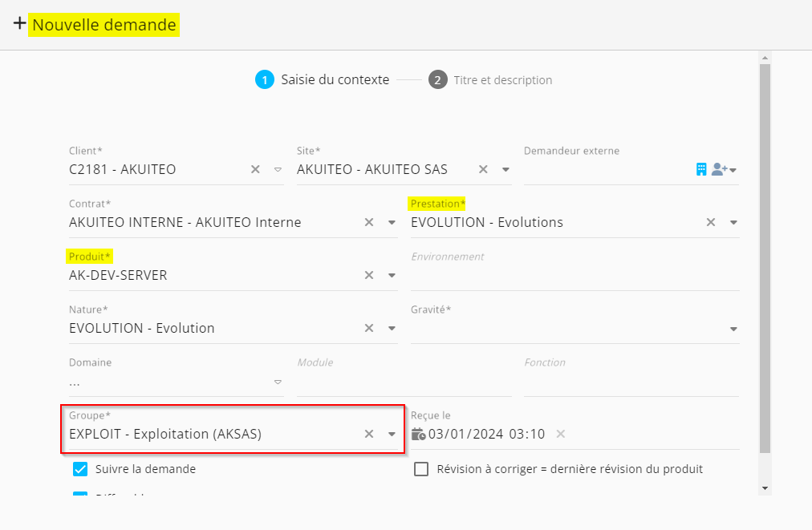Image resolution: width=812 pixels, height=530 pixels.
Task: Clear the Client field value
Action: [x=255, y=169]
